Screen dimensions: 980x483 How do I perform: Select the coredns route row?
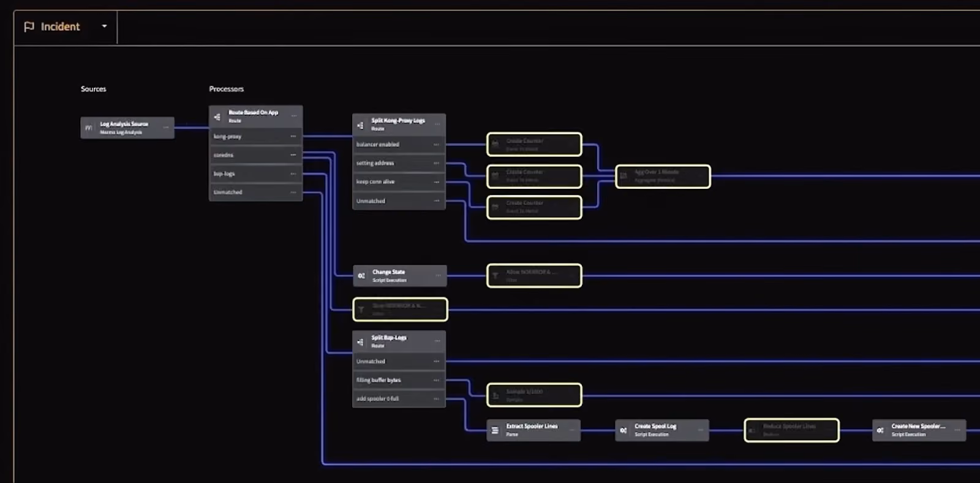(255, 155)
